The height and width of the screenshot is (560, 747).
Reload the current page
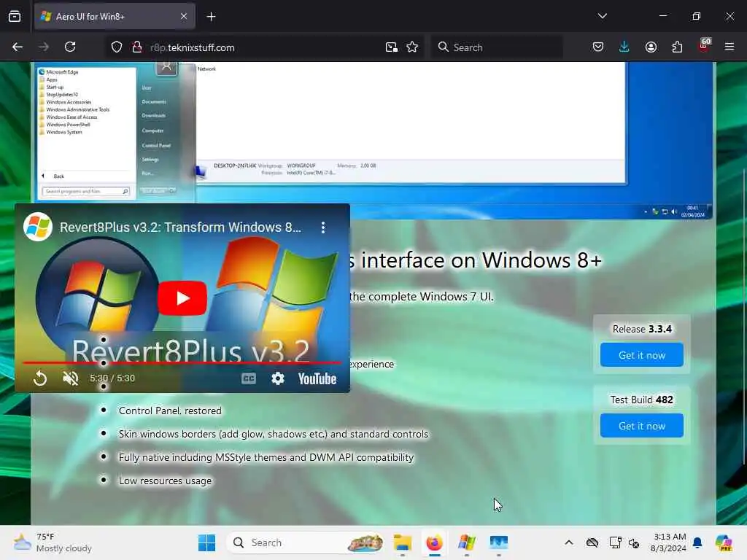pos(70,47)
